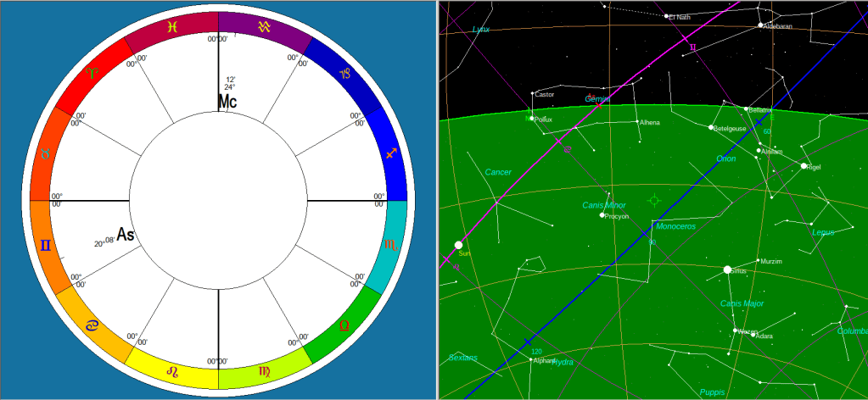Click the Canis Major constellation label

click(742, 303)
